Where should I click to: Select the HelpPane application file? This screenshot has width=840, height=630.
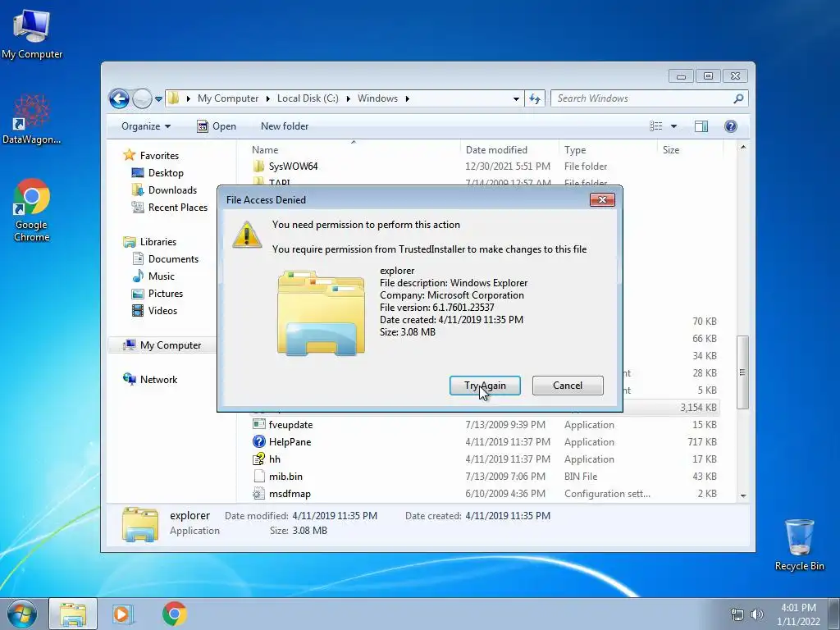(486, 441)
